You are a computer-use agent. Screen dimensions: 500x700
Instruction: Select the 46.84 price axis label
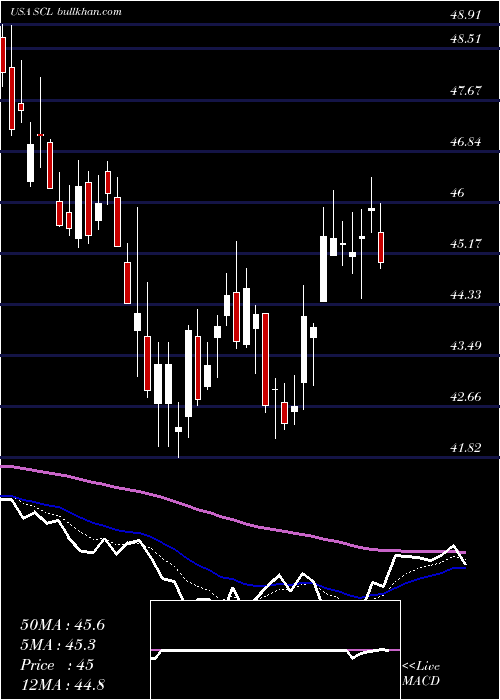[x=466, y=142]
